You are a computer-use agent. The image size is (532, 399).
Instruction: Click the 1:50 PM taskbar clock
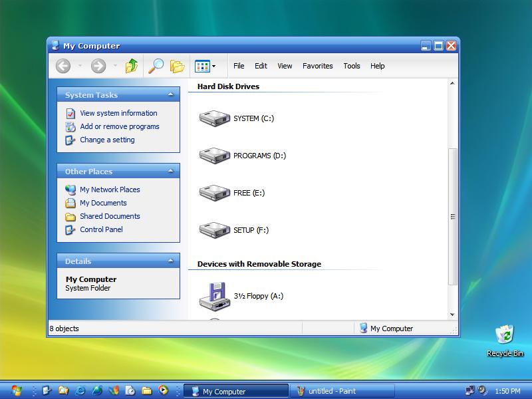click(x=507, y=391)
